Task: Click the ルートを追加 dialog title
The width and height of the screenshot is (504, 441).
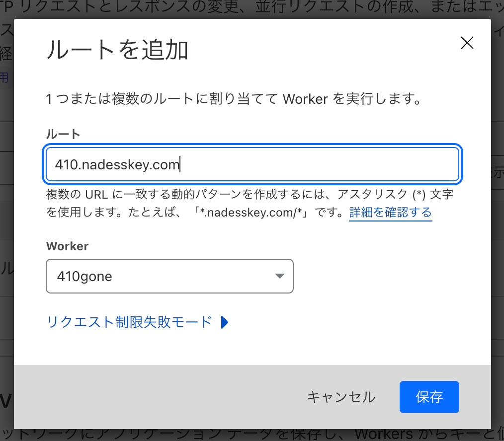Action: point(117,51)
